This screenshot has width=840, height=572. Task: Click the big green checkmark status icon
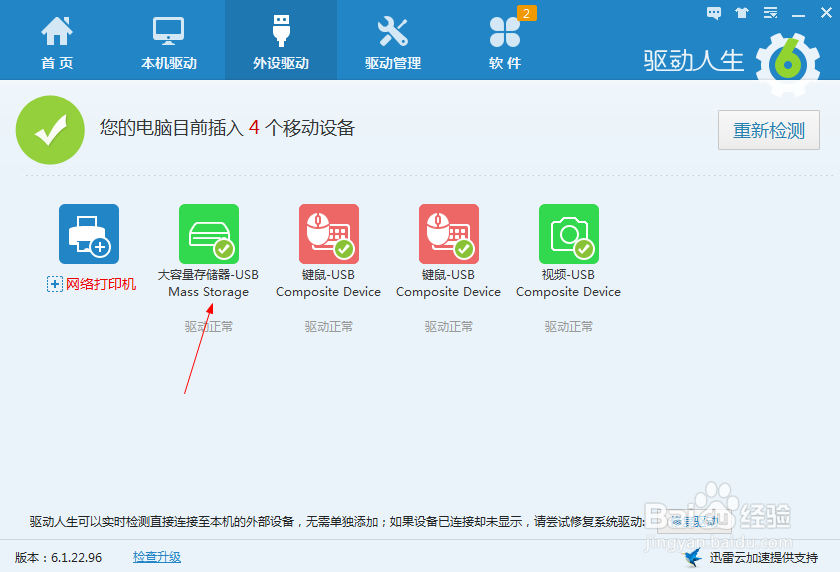tap(50, 130)
